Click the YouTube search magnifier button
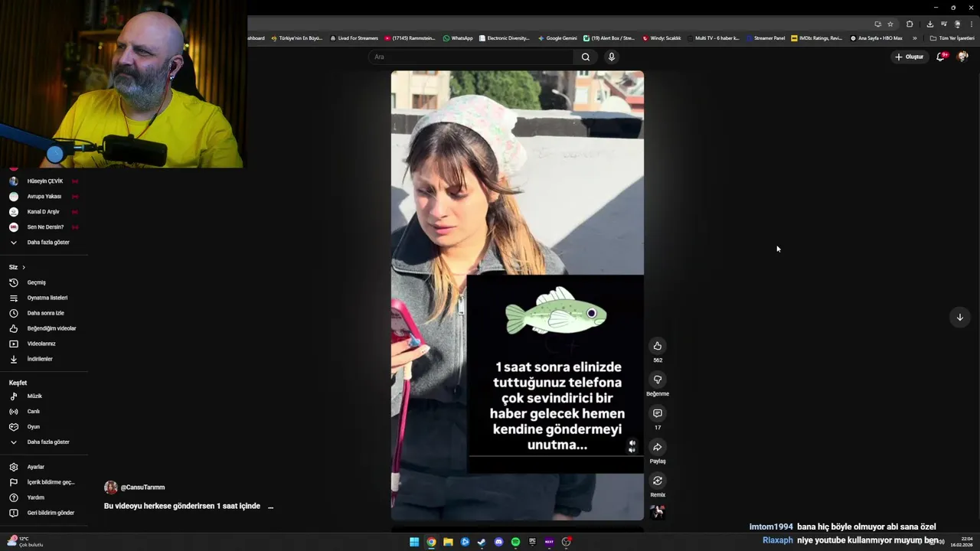Image resolution: width=980 pixels, height=551 pixels. (x=586, y=57)
